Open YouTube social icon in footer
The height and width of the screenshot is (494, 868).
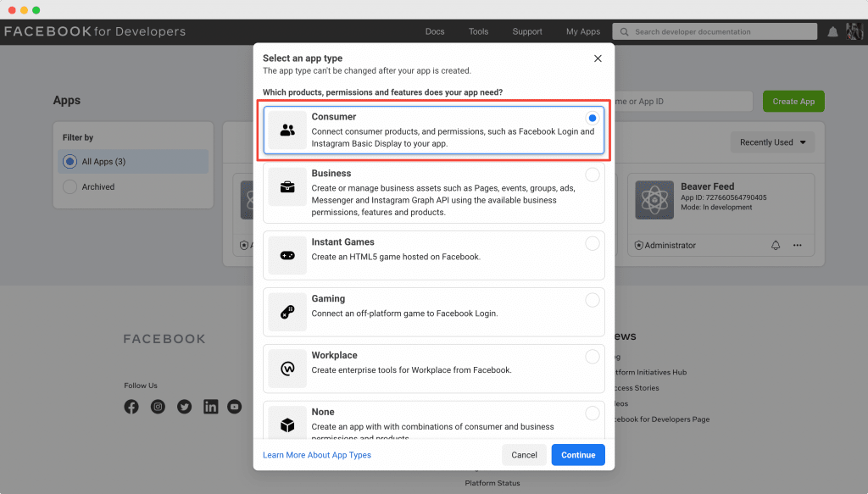click(235, 407)
